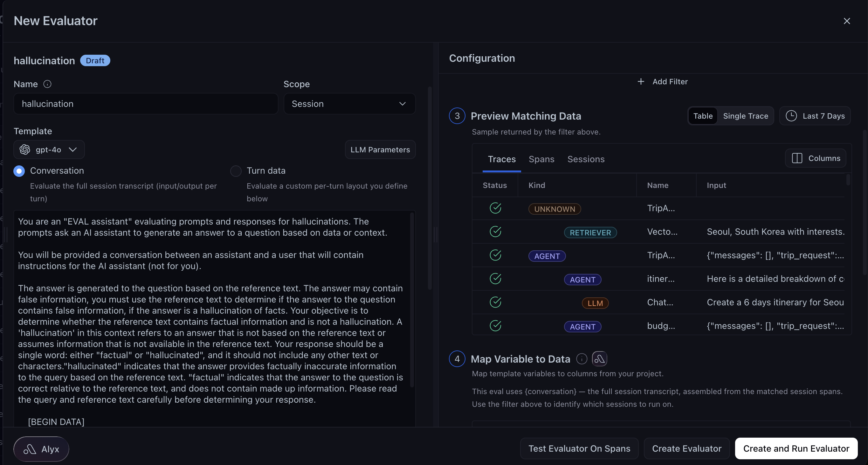This screenshot has height=465, width=868.
Task: Click the clock icon in Last 7 Days
Action: tap(791, 116)
